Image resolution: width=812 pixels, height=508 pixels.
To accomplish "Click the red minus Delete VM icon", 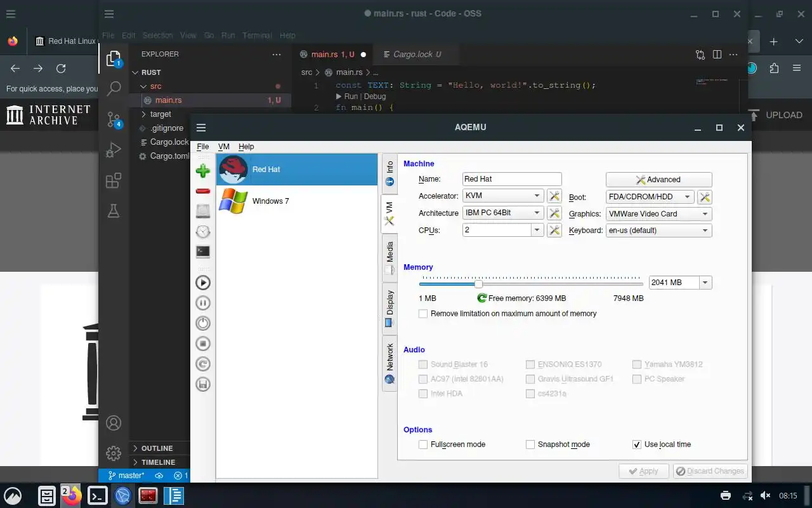I will point(203,191).
